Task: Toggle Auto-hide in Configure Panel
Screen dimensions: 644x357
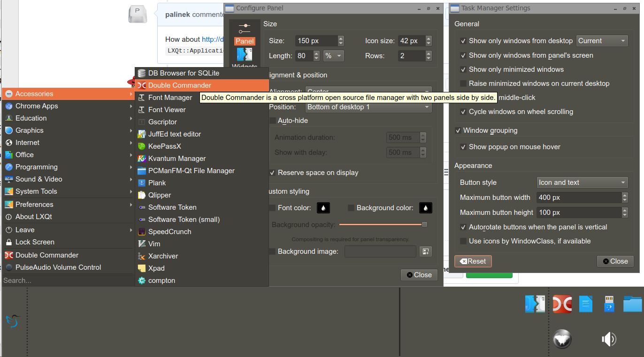Action: 272,120
